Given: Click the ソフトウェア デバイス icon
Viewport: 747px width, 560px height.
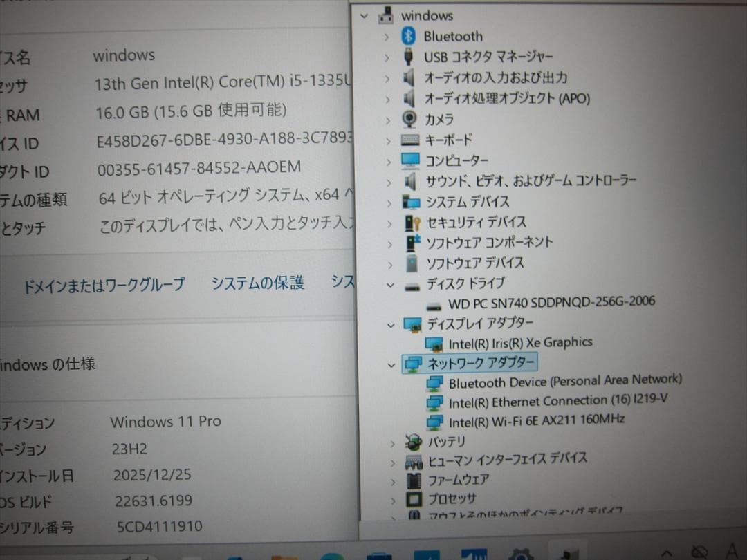Looking at the screenshot, I should point(412,263).
